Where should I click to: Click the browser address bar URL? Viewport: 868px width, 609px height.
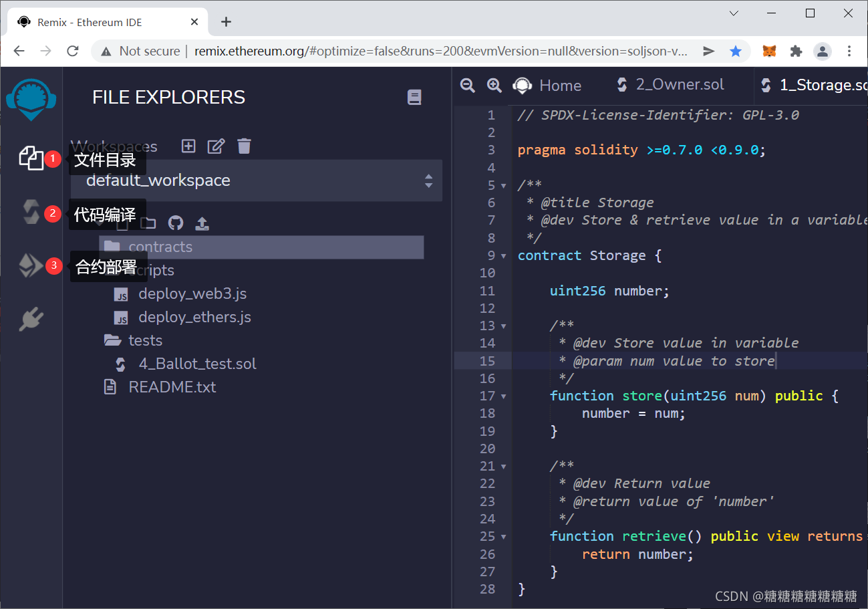(440, 51)
